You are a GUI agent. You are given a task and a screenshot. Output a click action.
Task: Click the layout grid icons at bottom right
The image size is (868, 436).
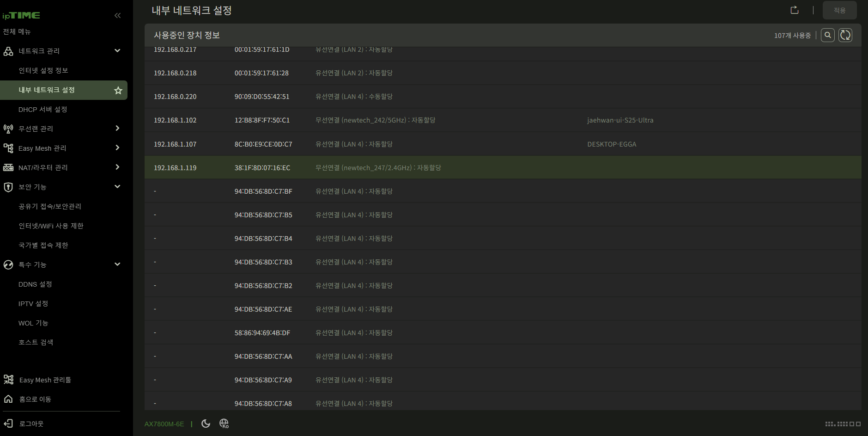point(843,424)
